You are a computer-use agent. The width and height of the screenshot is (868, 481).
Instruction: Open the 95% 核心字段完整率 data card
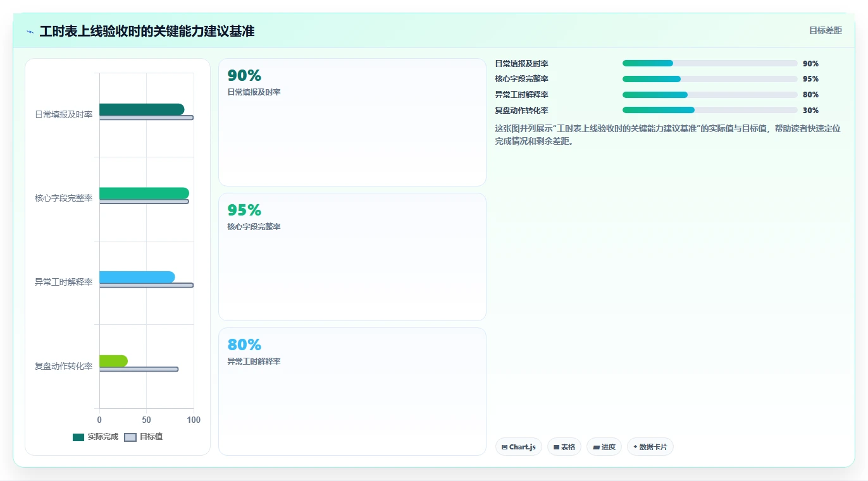click(x=352, y=257)
